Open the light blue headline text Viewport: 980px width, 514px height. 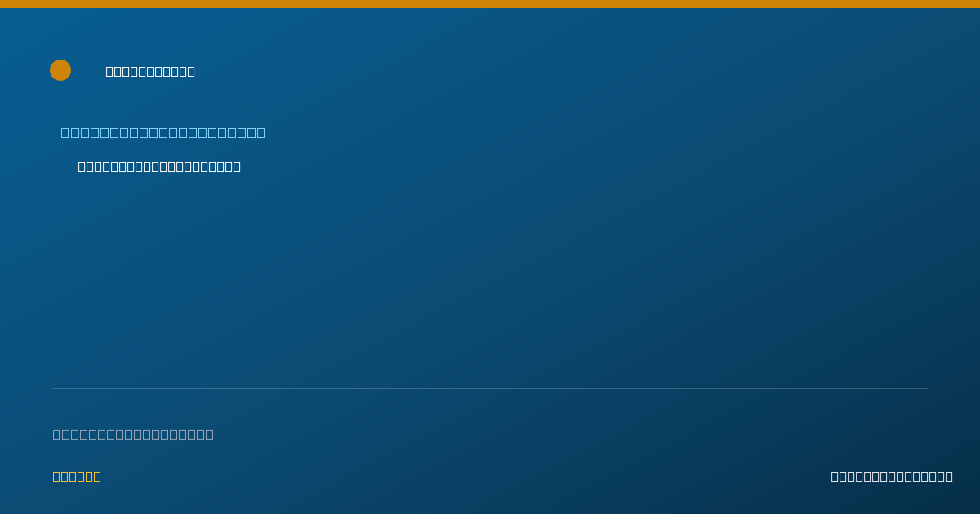(x=163, y=132)
